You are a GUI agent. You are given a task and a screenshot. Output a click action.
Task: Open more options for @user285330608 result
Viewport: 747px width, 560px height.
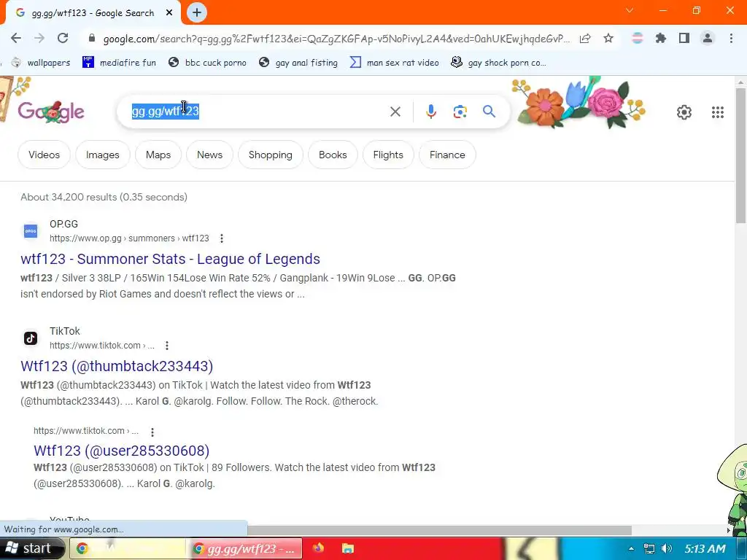152,432
